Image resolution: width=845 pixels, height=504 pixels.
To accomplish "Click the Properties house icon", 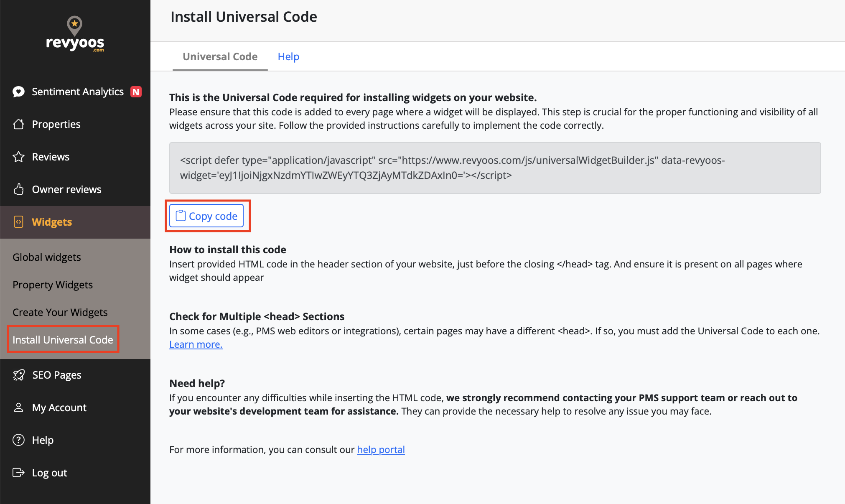I will [x=18, y=124].
